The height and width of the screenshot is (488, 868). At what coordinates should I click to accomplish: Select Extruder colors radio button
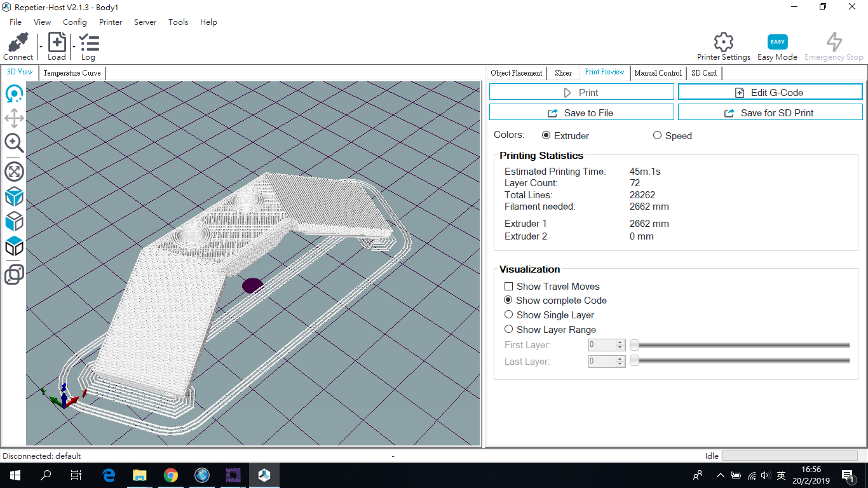(546, 135)
